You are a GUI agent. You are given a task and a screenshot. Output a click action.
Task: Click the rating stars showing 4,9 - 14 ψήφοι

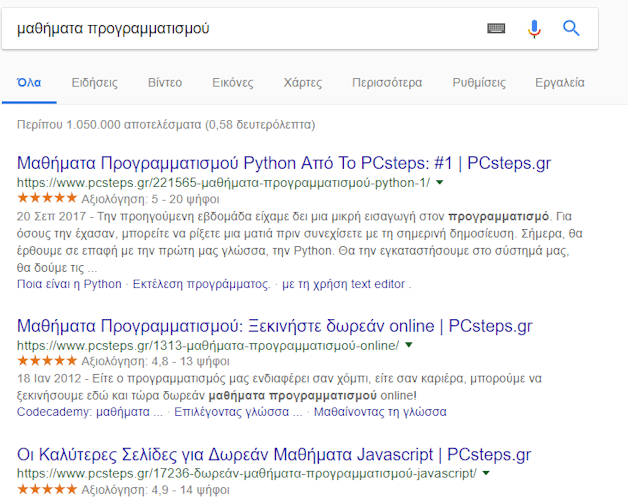point(47,489)
